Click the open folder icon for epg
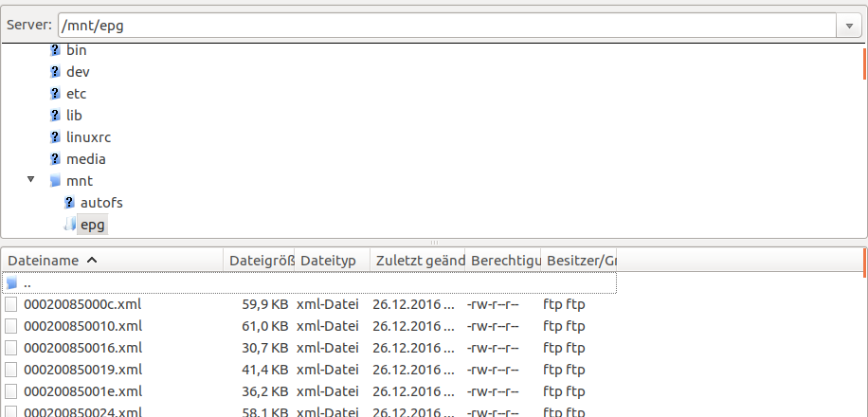The width and height of the screenshot is (868, 417). click(69, 224)
